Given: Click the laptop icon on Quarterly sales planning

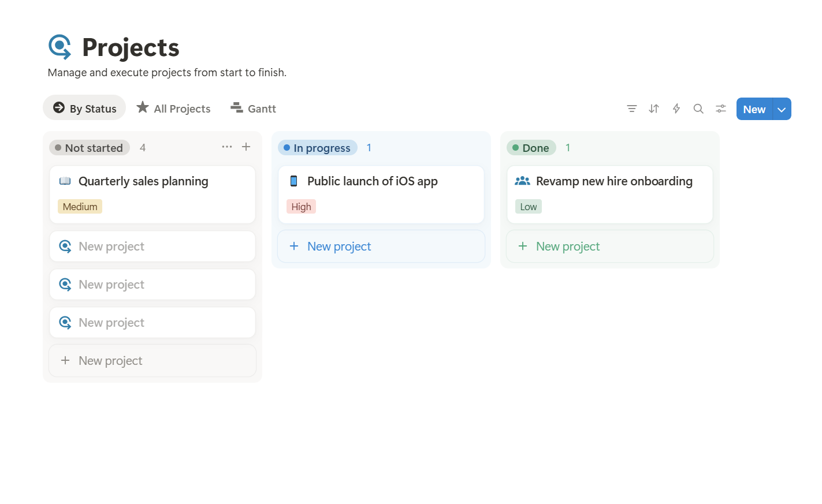Looking at the screenshot, I should pyautogui.click(x=65, y=181).
